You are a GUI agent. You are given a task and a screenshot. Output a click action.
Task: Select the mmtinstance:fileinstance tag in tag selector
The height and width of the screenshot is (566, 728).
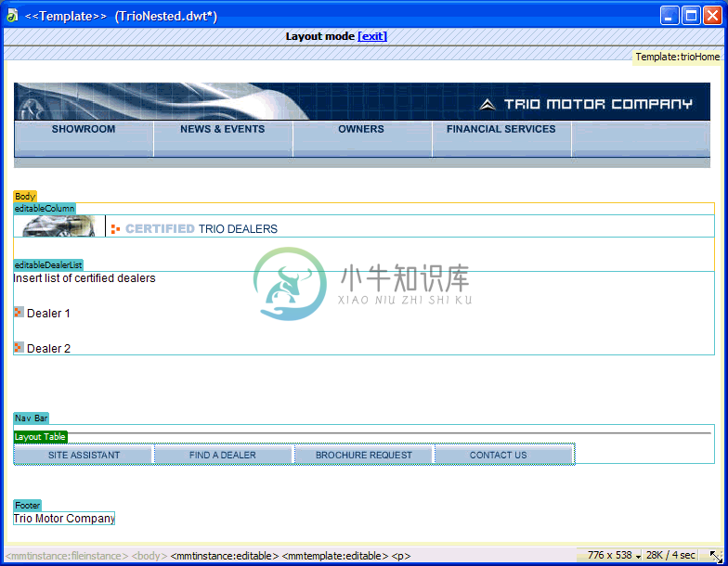[x=67, y=555]
